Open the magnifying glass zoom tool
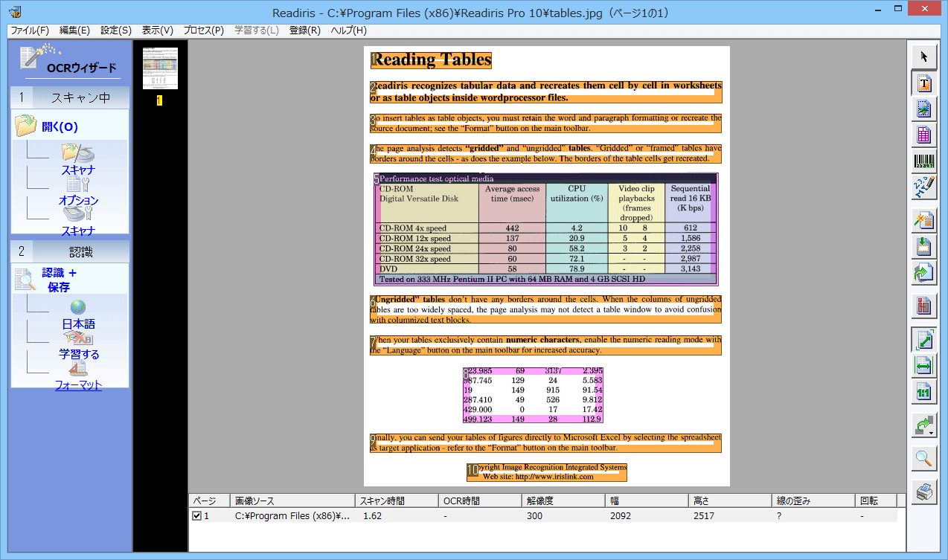This screenshot has height=560, width=948. (924, 458)
